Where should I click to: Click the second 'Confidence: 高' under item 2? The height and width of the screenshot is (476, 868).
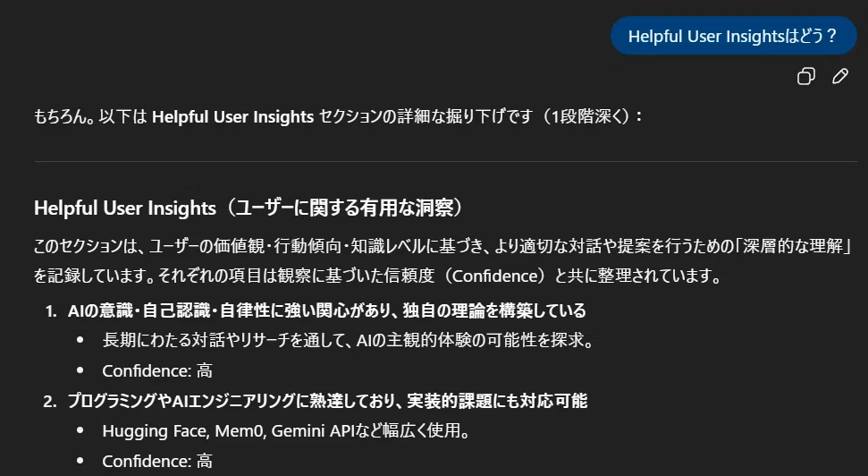point(157,461)
